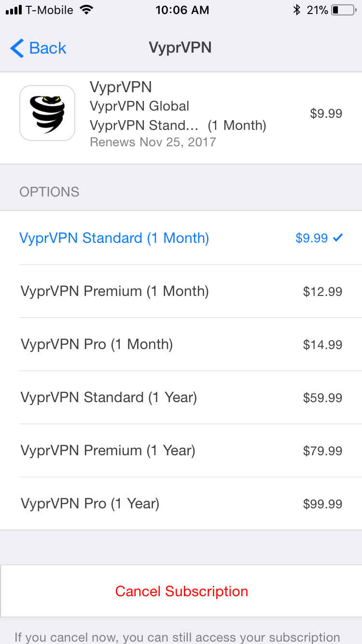Image resolution: width=362 pixels, height=644 pixels.
Task: Tap the Wi-Fi status icon
Action: coord(86,10)
